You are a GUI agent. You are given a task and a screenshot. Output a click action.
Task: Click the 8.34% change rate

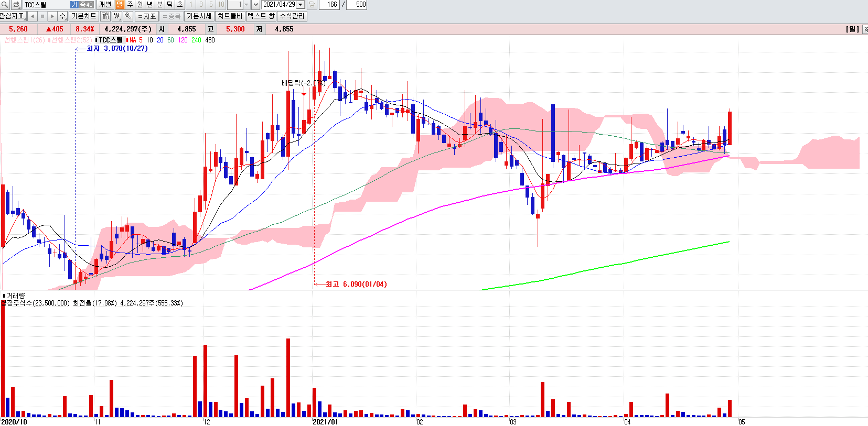[84, 29]
